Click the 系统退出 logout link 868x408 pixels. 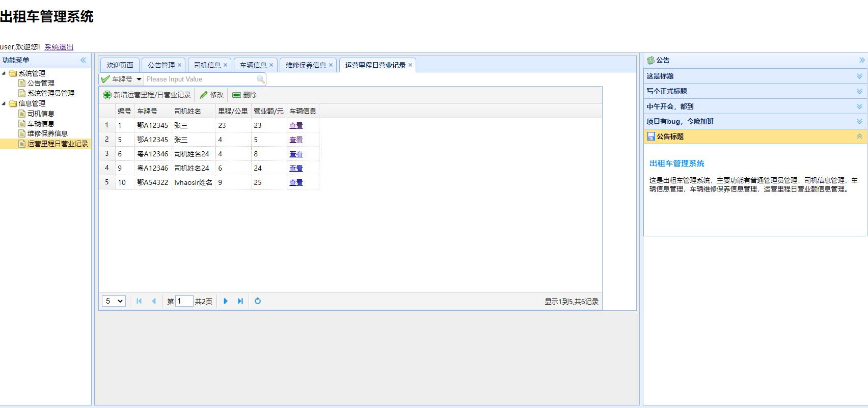59,47
